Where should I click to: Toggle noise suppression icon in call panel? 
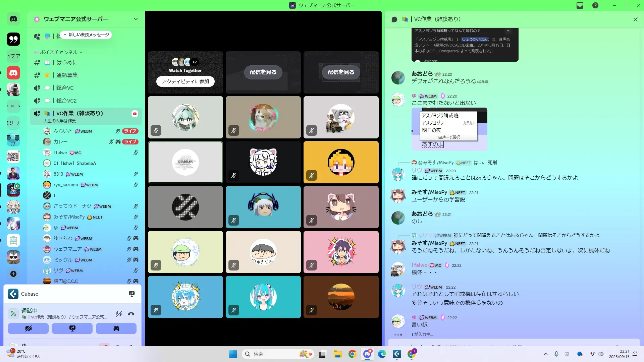(119, 314)
